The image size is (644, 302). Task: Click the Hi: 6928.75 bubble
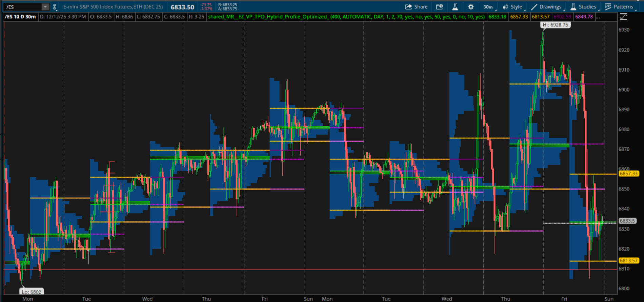click(555, 25)
